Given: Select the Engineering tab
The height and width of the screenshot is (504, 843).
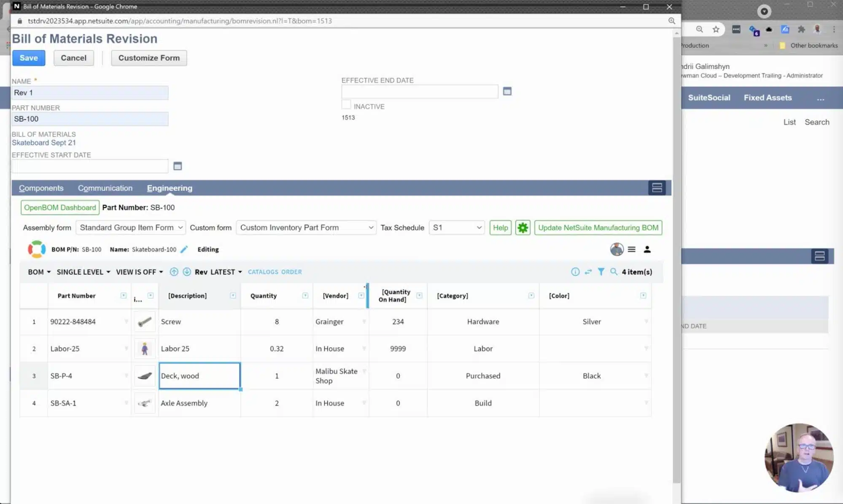Looking at the screenshot, I should pos(170,188).
